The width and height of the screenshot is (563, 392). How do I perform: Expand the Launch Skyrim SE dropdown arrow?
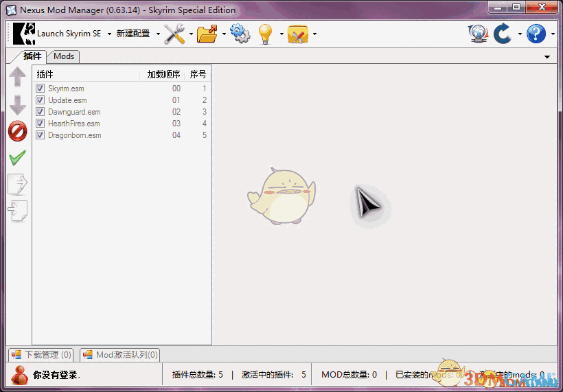coord(108,34)
